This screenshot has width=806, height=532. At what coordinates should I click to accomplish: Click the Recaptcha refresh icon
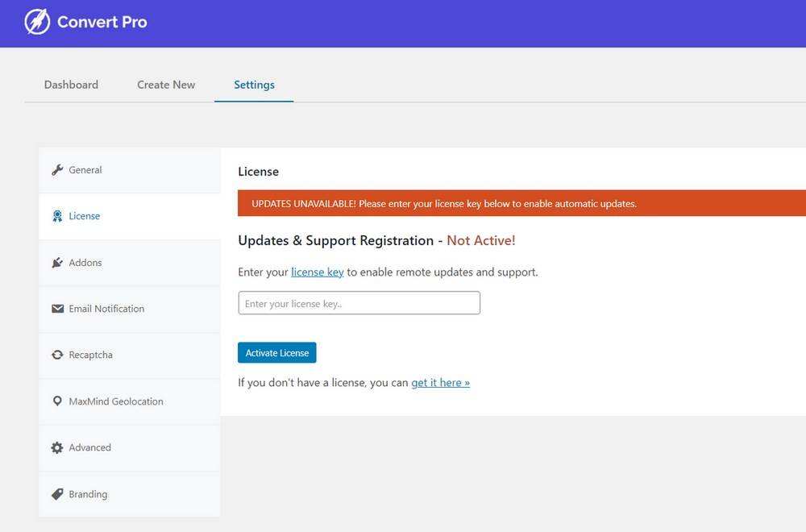coord(57,355)
